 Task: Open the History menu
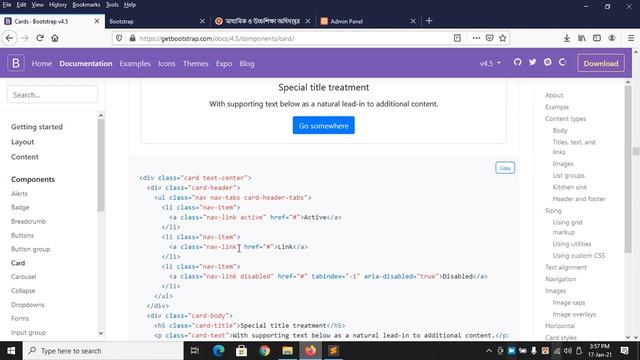coord(58,5)
